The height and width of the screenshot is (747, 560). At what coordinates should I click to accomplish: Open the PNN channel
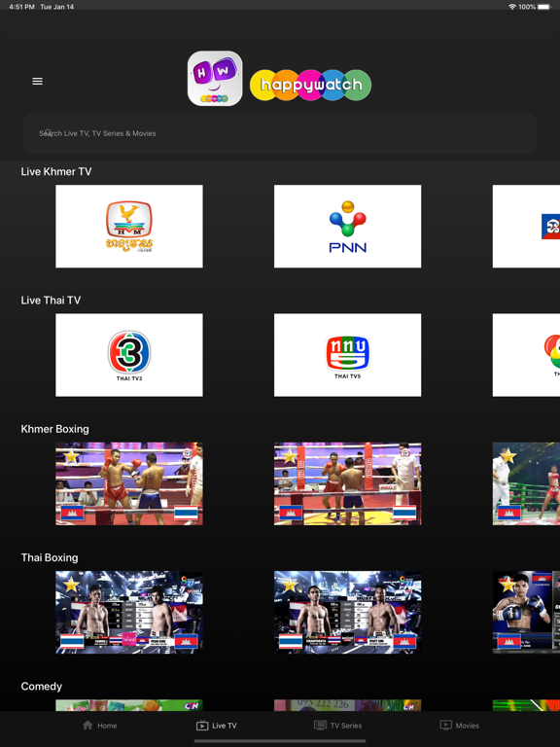coord(348,227)
